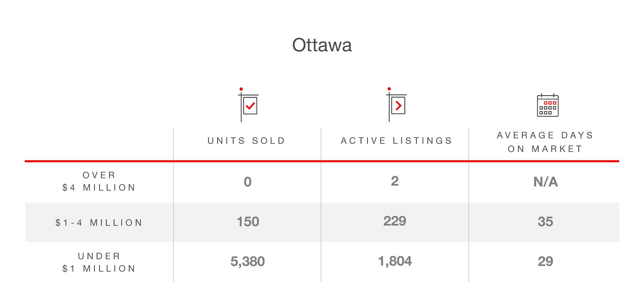Click the 29 average days value
The height and width of the screenshot is (297, 644).
[545, 261]
